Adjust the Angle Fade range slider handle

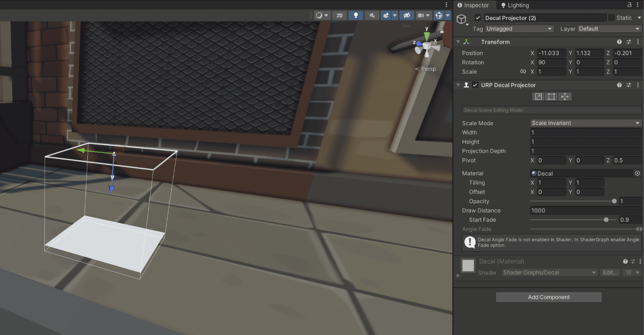(639, 229)
